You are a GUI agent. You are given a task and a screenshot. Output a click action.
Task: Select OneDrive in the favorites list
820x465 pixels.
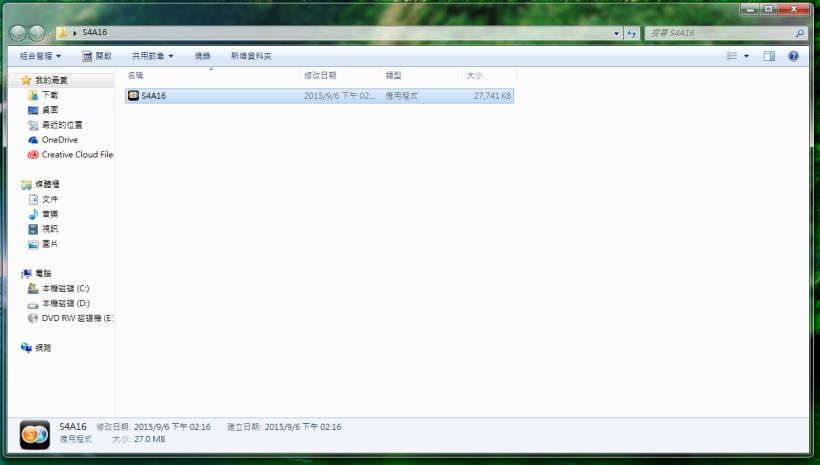59,140
